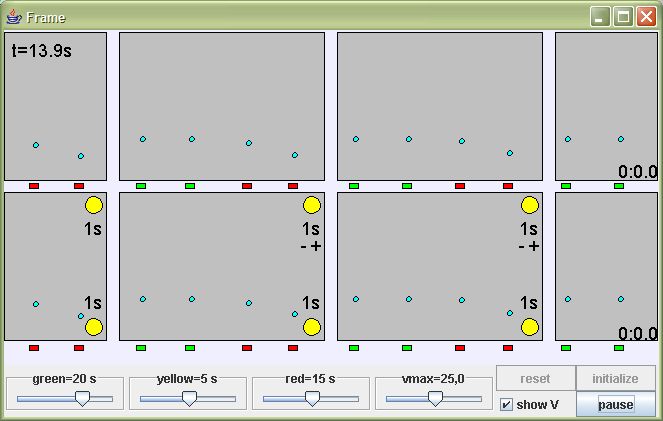Maximize the Frame window
This screenshot has height=421, width=663.
coord(623,17)
